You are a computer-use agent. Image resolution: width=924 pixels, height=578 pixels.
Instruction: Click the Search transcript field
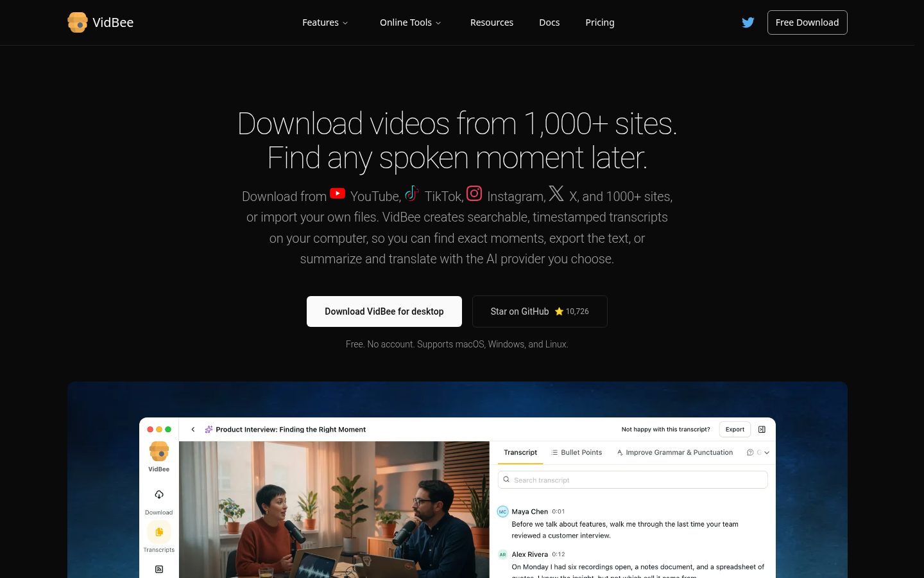pyautogui.click(x=633, y=480)
